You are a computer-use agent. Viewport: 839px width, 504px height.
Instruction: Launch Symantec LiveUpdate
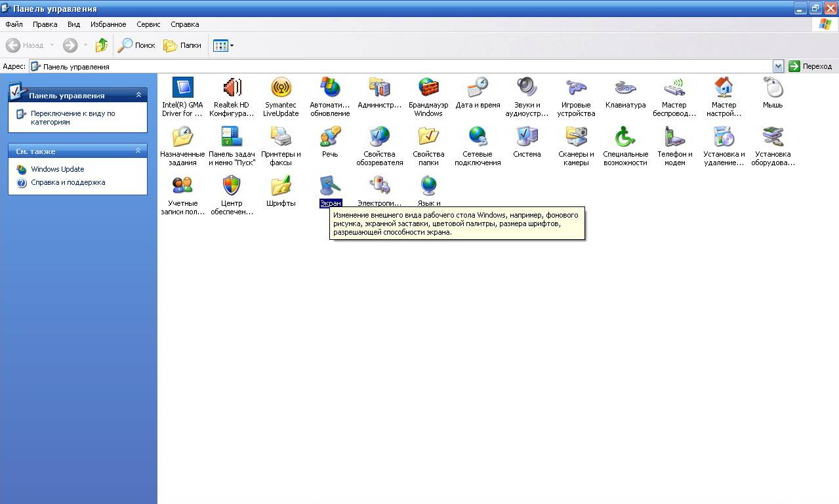[281, 87]
